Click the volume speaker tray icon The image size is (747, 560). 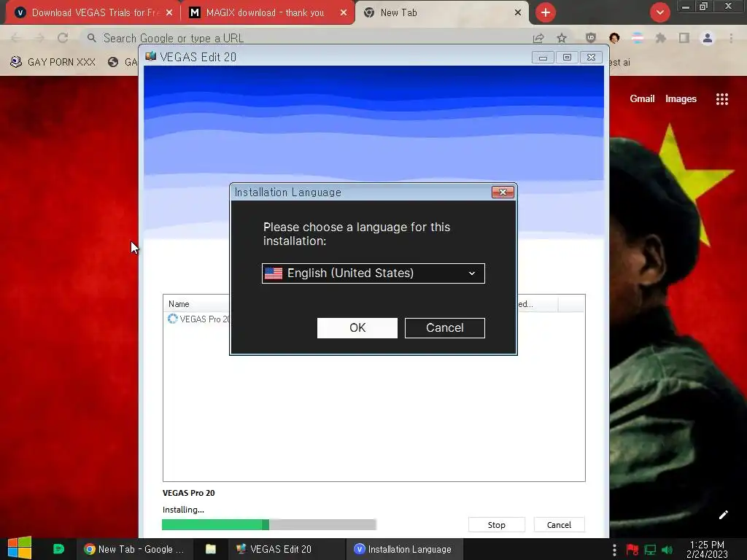(x=667, y=550)
